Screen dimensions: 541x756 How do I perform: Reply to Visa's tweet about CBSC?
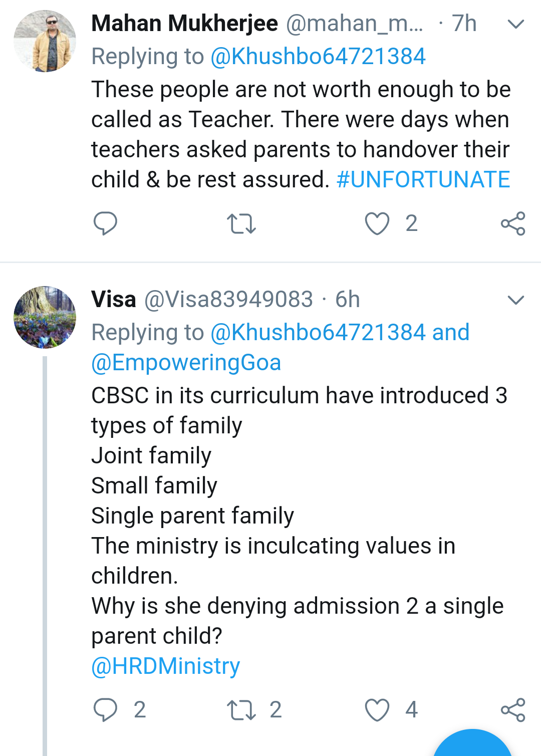tap(105, 710)
